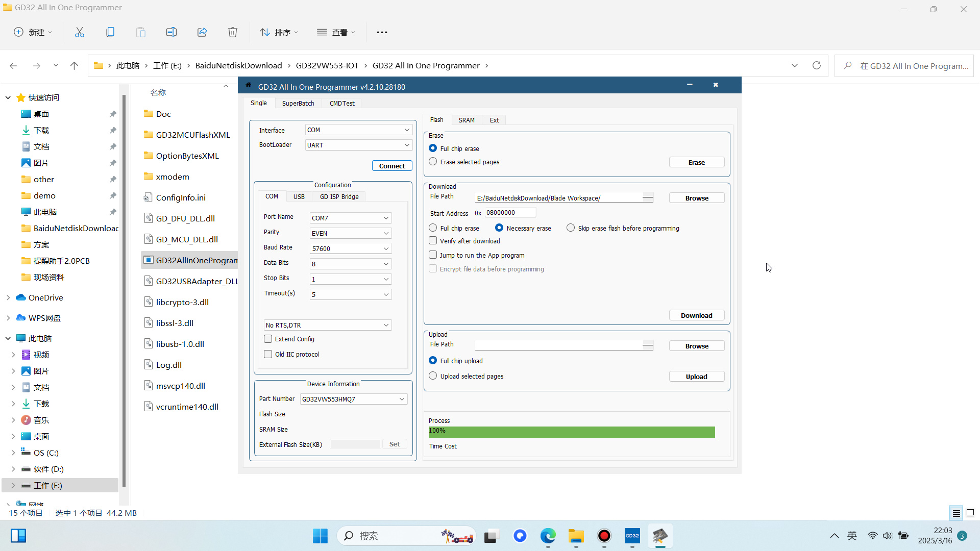Screen dimensions: 980x551
Task: Open GD32 app icon in taskbar
Action: click(x=632, y=536)
